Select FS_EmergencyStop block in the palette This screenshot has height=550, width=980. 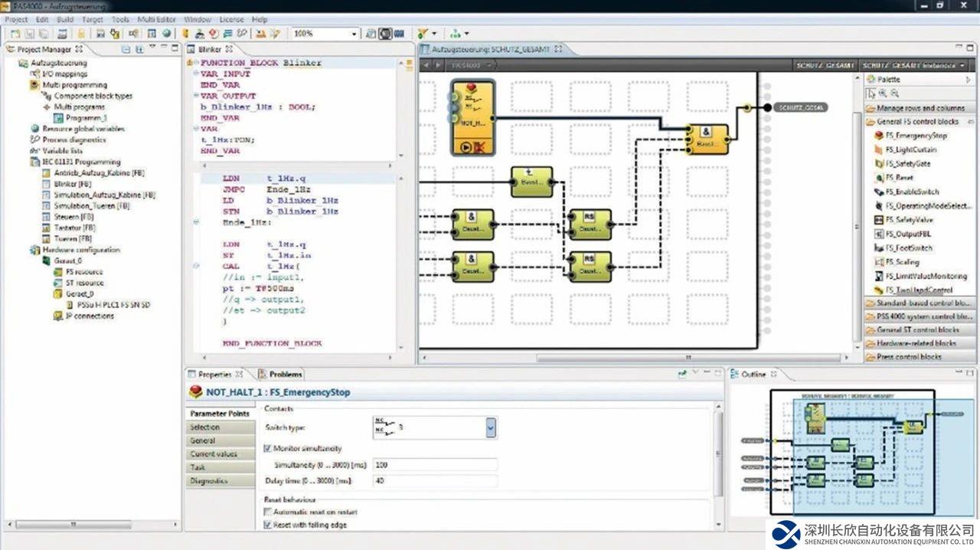pos(916,136)
